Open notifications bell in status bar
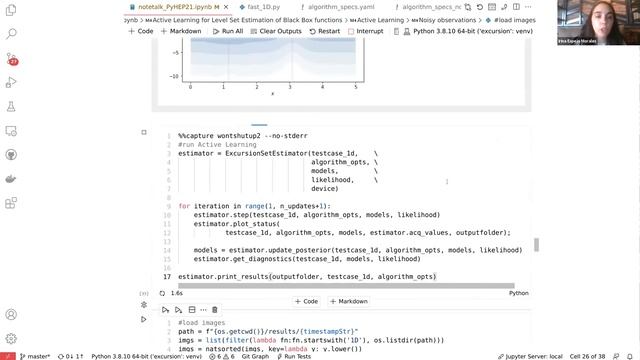The width and height of the screenshot is (640, 360). tap(630, 356)
